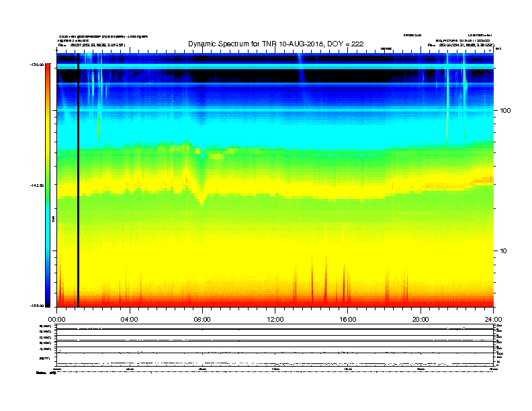The height and width of the screenshot is (411, 532).
Task: Click the plot title "Dynamic Spectrum for TNR 10-AUG-2018"
Action: click(x=255, y=44)
